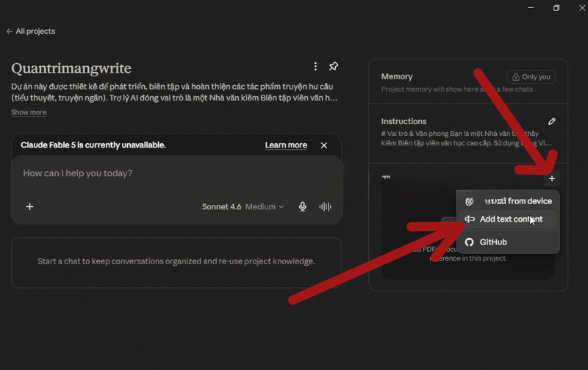Click the Memory section heading
The width and height of the screenshot is (588, 370).
pos(397,77)
